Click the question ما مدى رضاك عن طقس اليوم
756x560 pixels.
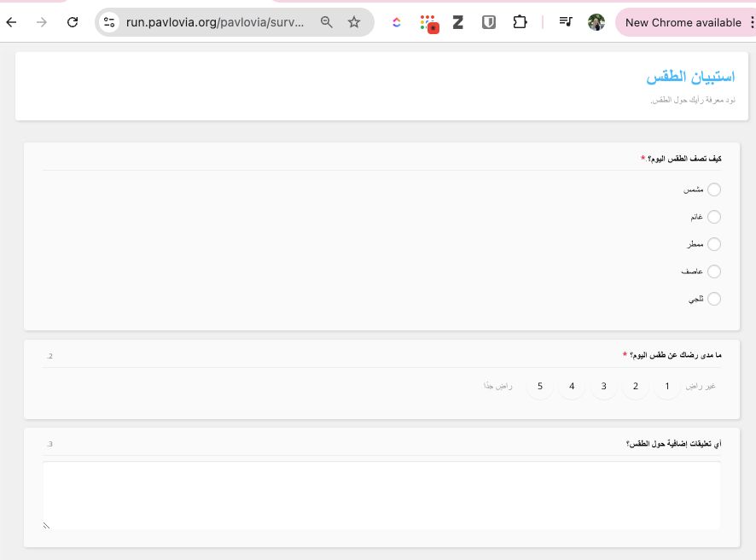(676, 355)
